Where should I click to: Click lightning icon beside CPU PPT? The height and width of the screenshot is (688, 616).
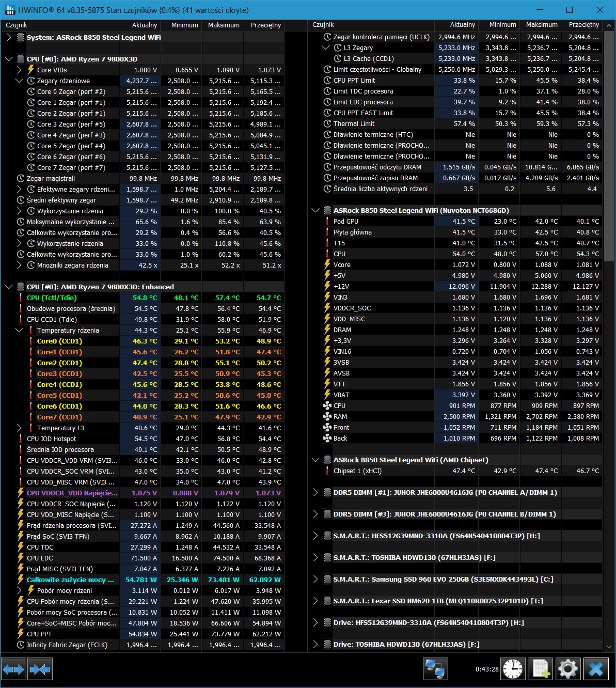pos(21,634)
